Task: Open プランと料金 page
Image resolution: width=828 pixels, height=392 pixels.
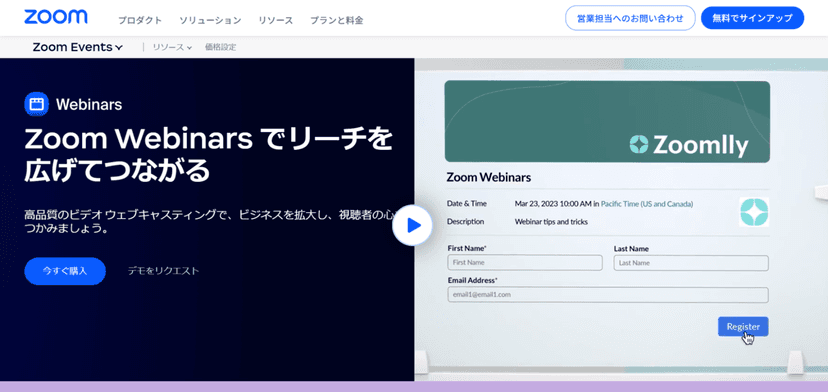Action: [x=336, y=21]
